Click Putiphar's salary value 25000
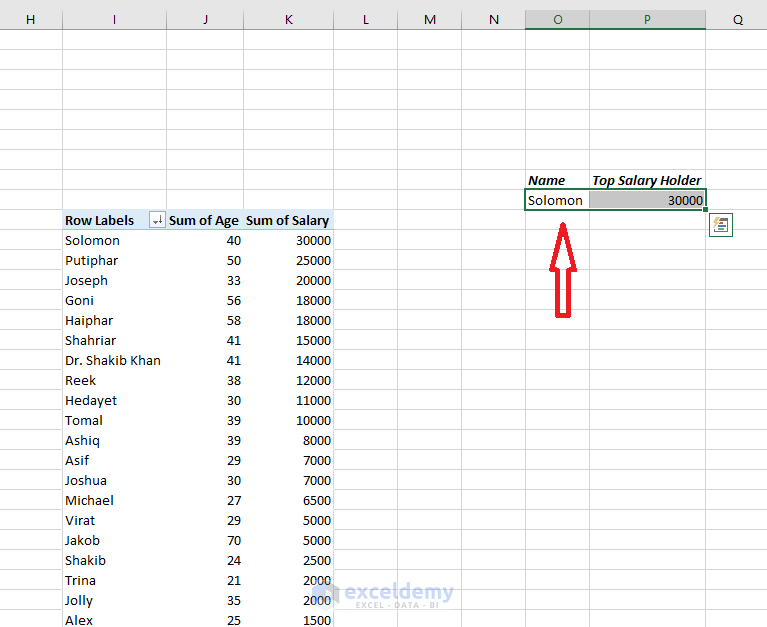 coord(289,260)
